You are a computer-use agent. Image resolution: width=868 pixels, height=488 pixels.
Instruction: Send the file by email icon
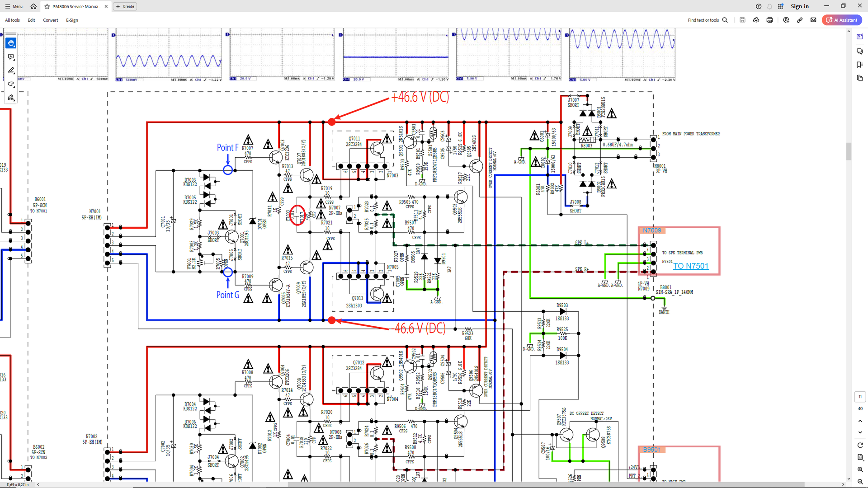813,20
